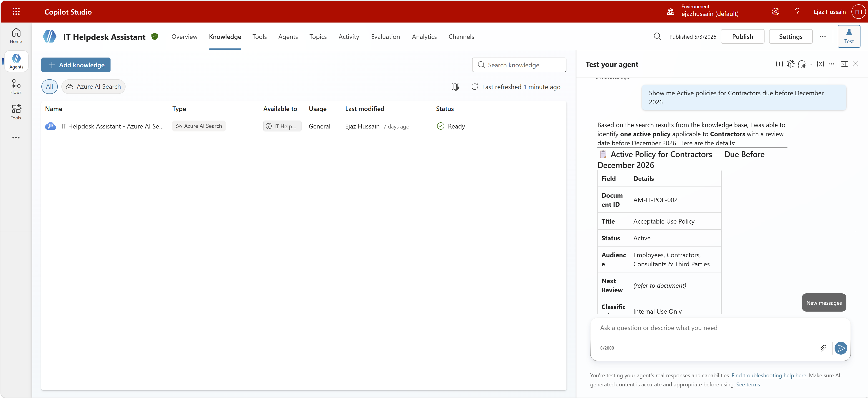This screenshot has height=398, width=868.
Task: Open the IT Helpdesk Assistant - Azure AI Se... row
Action: (304, 126)
